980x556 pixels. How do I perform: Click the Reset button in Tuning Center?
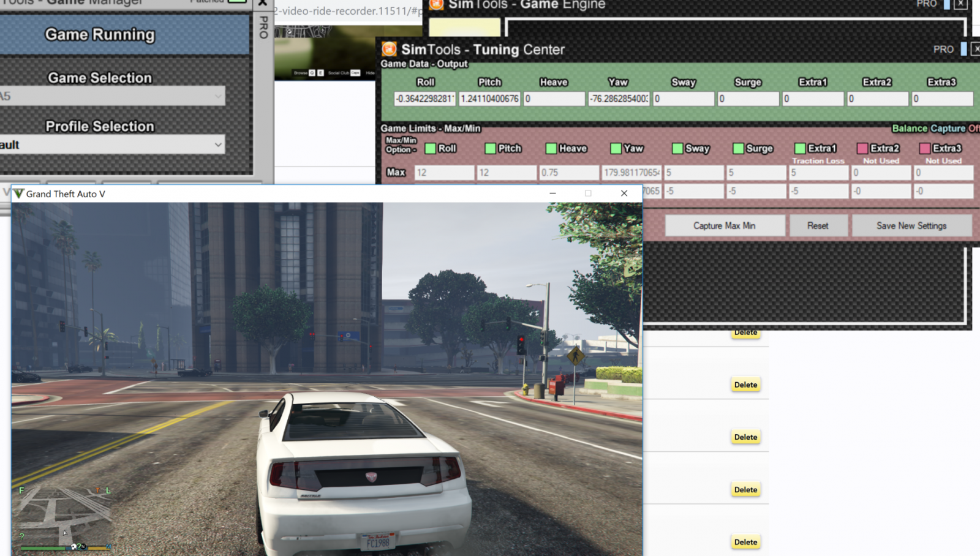point(818,225)
